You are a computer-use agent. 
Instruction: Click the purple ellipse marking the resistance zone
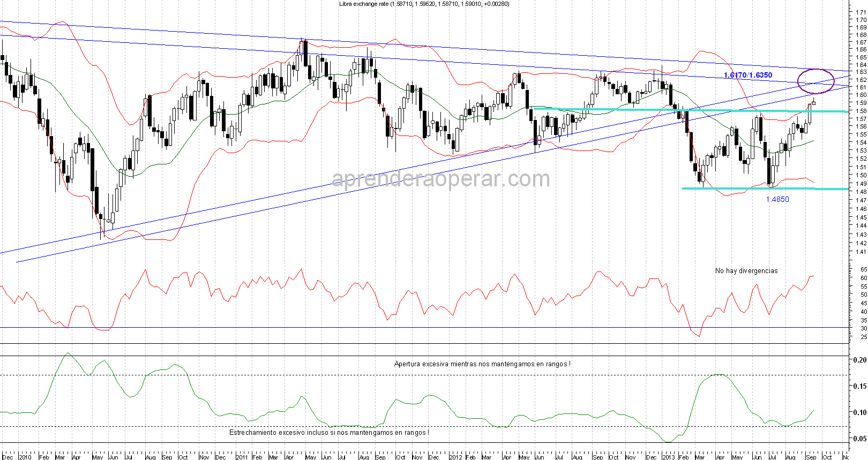tap(815, 81)
